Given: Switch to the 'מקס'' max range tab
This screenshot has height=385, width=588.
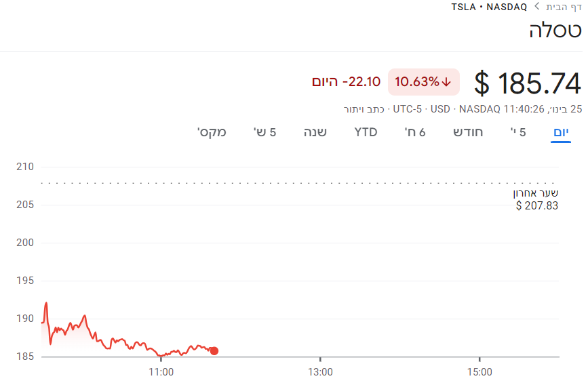Looking at the screenshot, I should click(212, 131).
